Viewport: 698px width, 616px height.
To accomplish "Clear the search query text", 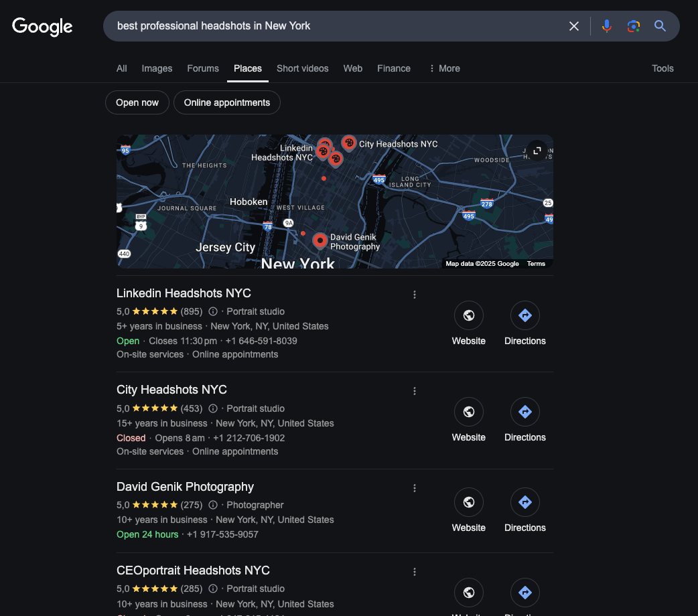I will tap(574, 26).
